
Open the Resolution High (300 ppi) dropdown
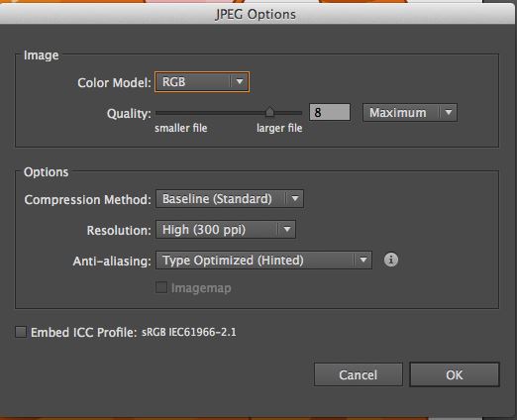point(226,230)
